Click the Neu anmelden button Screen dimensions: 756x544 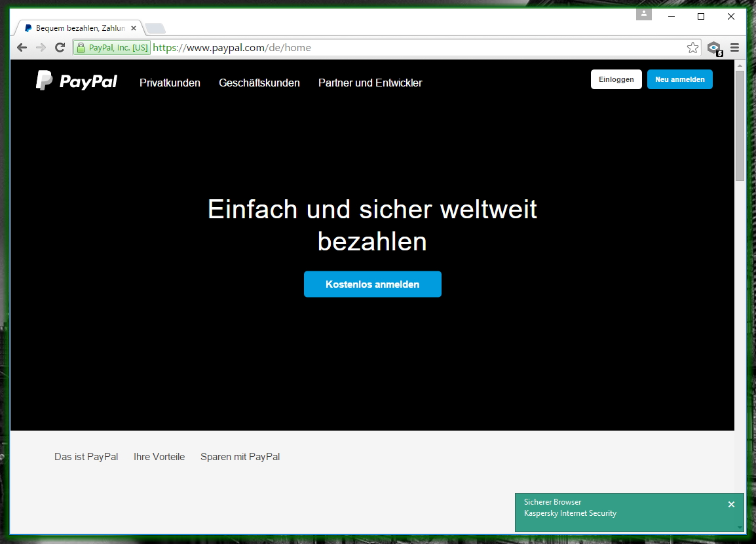coord(680,79)
